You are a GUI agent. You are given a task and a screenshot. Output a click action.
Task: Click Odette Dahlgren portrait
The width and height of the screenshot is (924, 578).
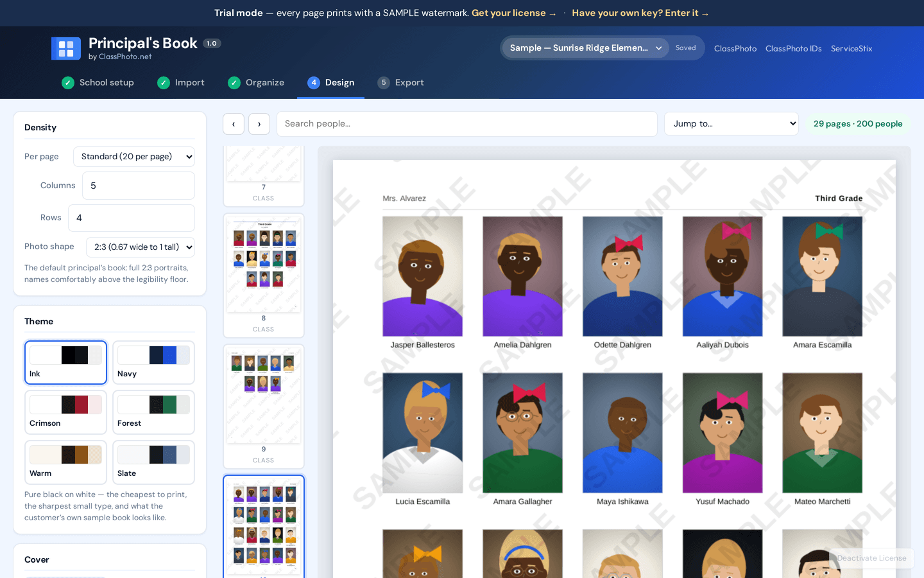point(622,276)
